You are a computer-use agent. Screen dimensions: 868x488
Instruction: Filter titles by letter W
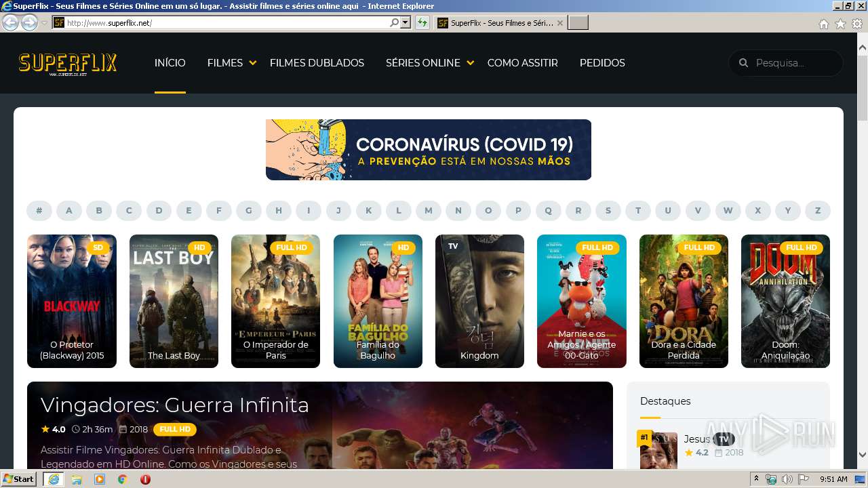[x=728, y=210]
